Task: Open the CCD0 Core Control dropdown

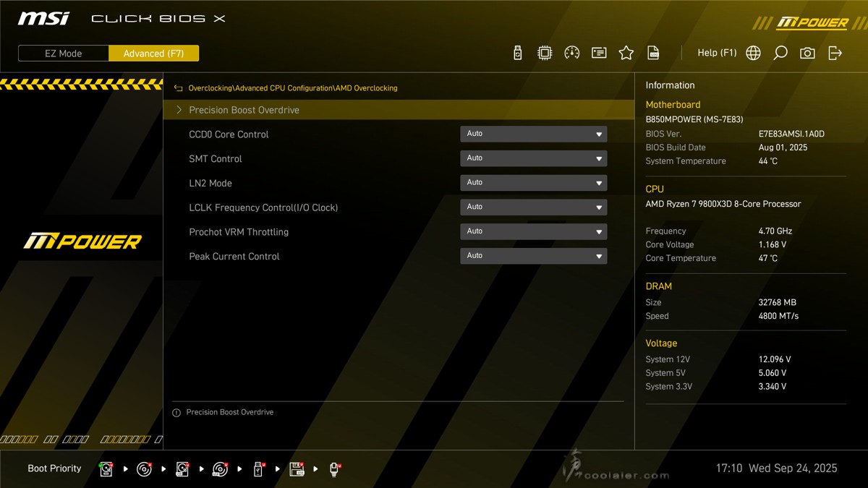Action: [x=534, y=134]
